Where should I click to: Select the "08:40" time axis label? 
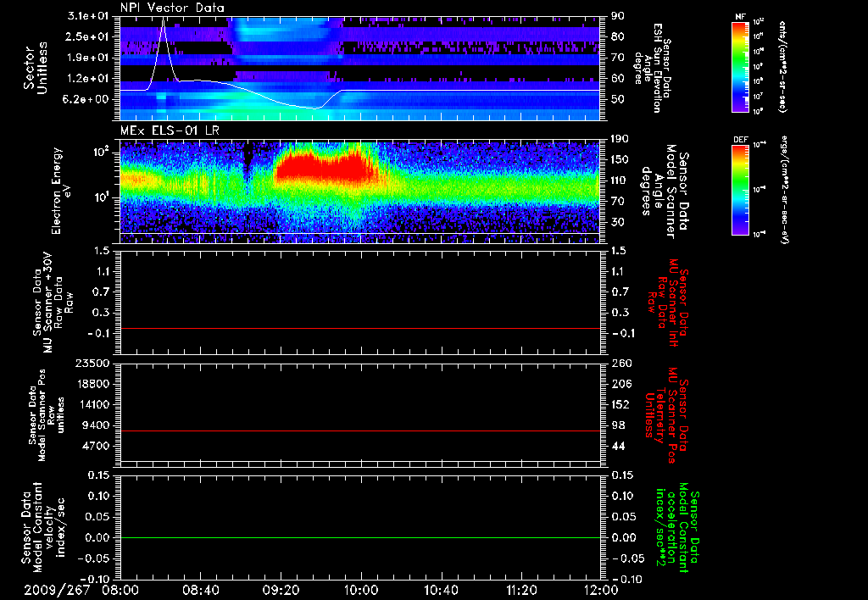coord(201,590)
